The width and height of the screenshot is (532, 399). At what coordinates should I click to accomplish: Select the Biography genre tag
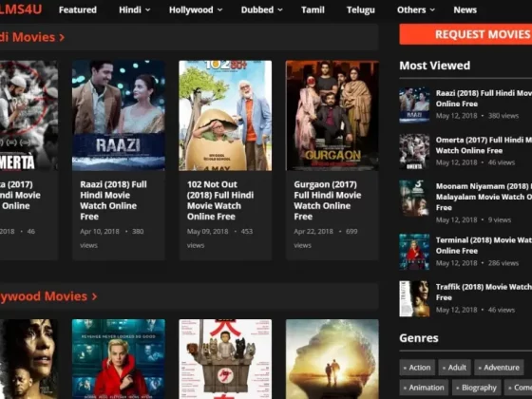click(476, 388)
